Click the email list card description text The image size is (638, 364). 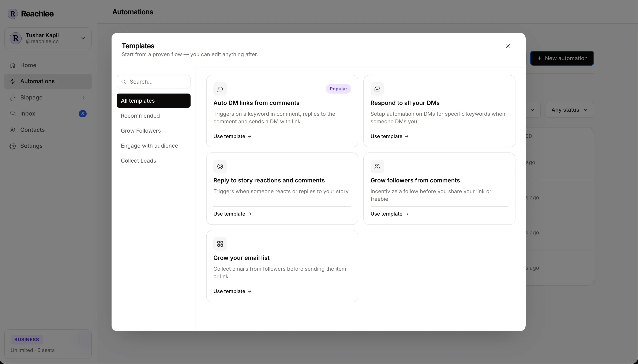[280, 273]
